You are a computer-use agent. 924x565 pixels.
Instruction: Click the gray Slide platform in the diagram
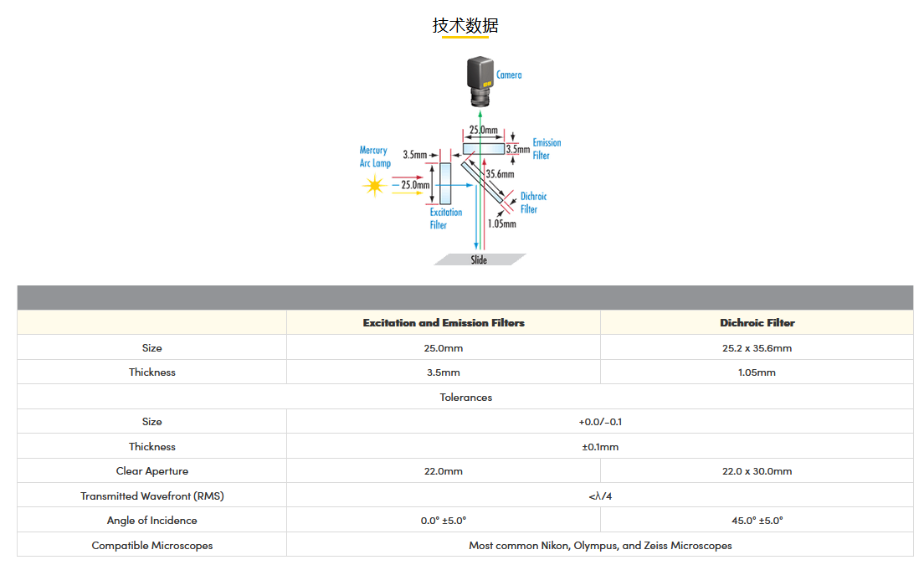coord(480,259)
